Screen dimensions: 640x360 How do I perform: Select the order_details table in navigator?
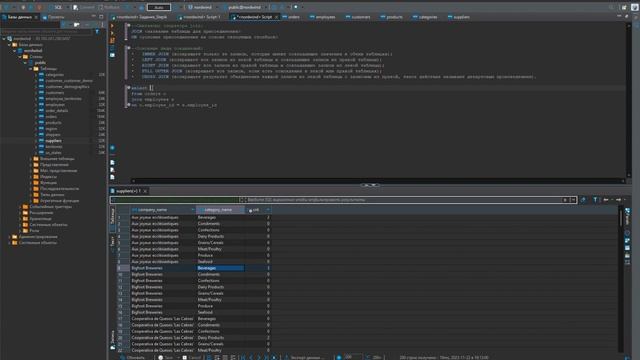coord(56,111)
